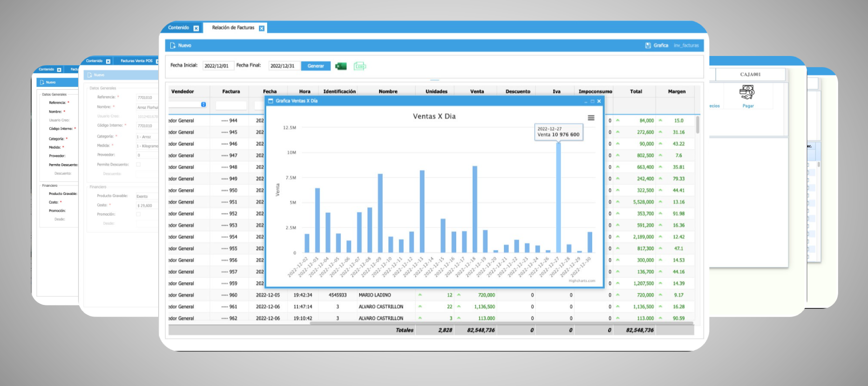Select the Facturas Venta POS tab
Screen dimensions: 868x386
(x=136, y=61)
